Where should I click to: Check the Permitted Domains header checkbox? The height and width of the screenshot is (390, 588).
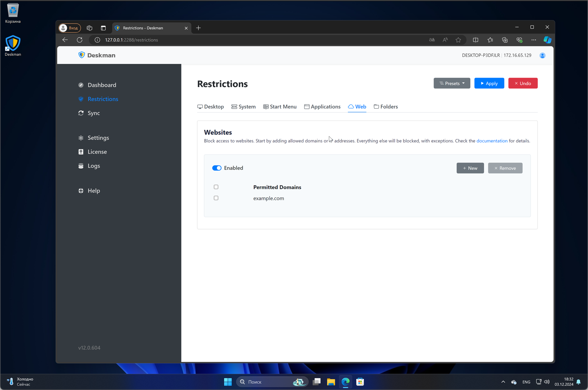[216, 187]
